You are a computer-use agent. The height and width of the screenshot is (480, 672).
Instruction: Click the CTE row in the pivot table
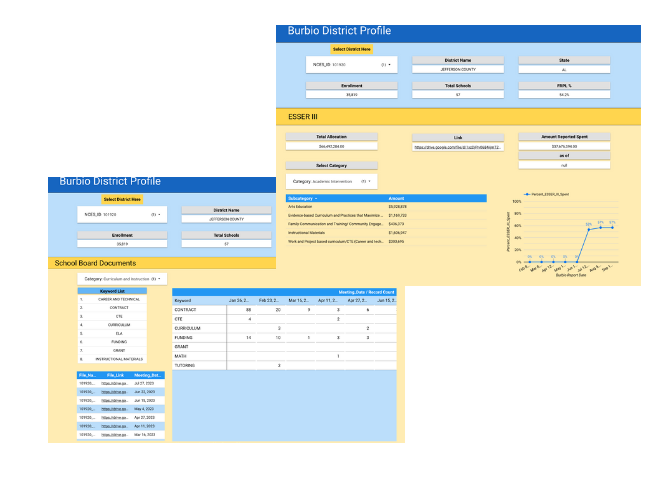(284, 319)
